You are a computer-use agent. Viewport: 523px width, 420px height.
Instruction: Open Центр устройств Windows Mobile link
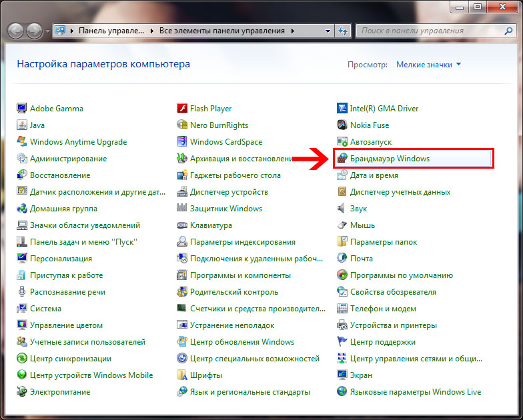pyautogui.click(x=91, y=375)
